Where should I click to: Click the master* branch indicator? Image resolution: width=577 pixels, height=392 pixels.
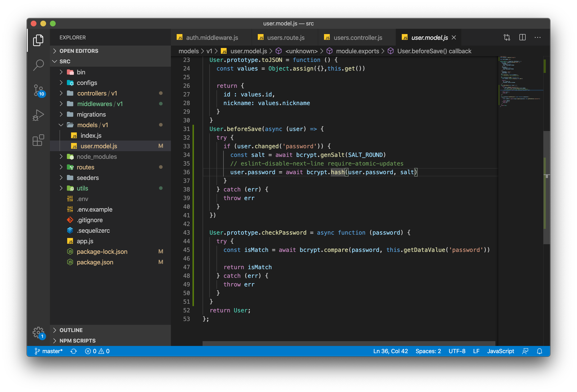point(49,351)
